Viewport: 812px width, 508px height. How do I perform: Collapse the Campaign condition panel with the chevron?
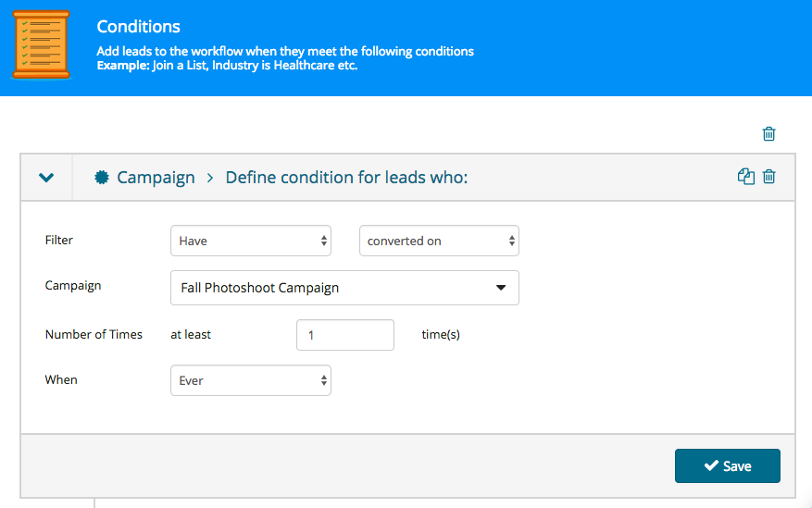[x=46, y=178]
